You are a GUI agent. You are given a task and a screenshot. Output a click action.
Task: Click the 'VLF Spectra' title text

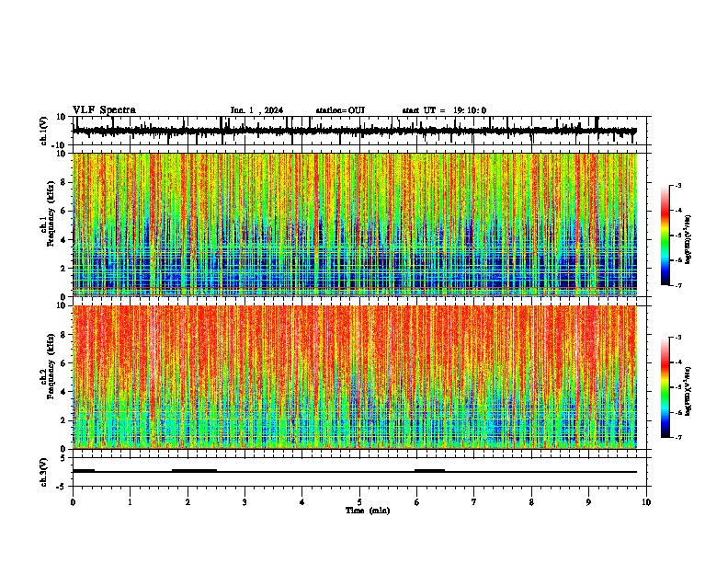coord(105,110)
